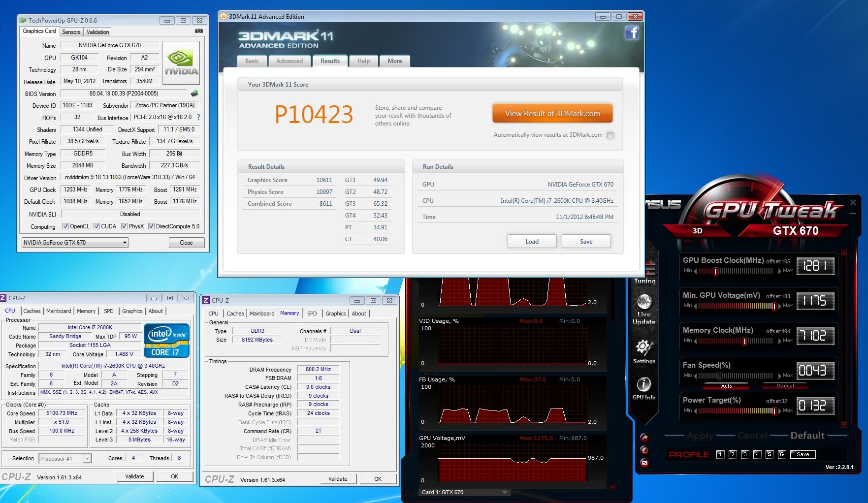This screenshot has width=868, height=503.
Task: Click the NVIDIA logo in GPU-Z
Action: pos(181,62)
